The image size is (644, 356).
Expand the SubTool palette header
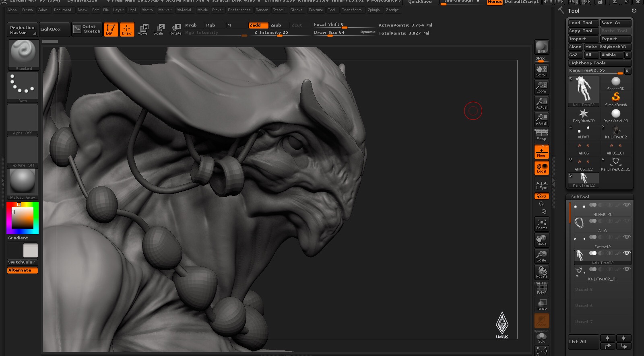coord(580,197)
